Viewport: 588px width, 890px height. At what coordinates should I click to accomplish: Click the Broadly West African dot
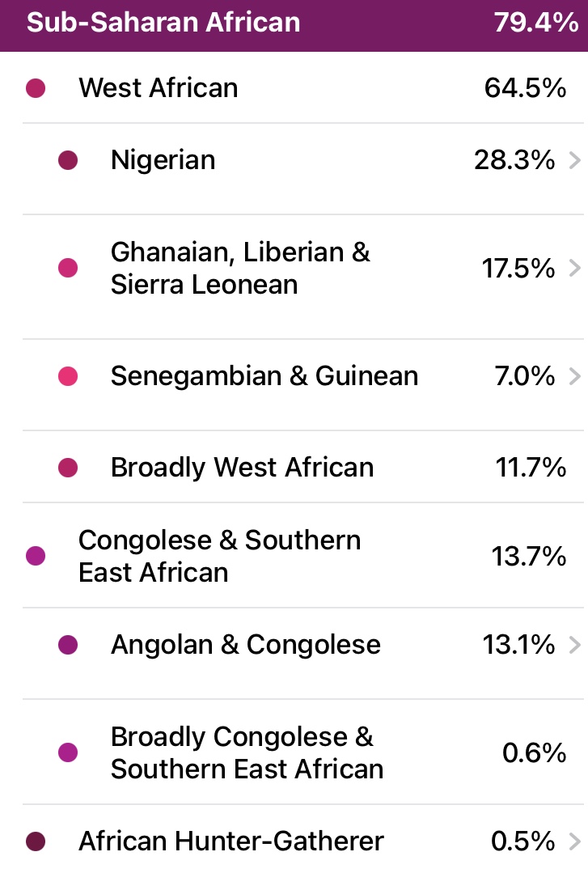pos(68,468)
